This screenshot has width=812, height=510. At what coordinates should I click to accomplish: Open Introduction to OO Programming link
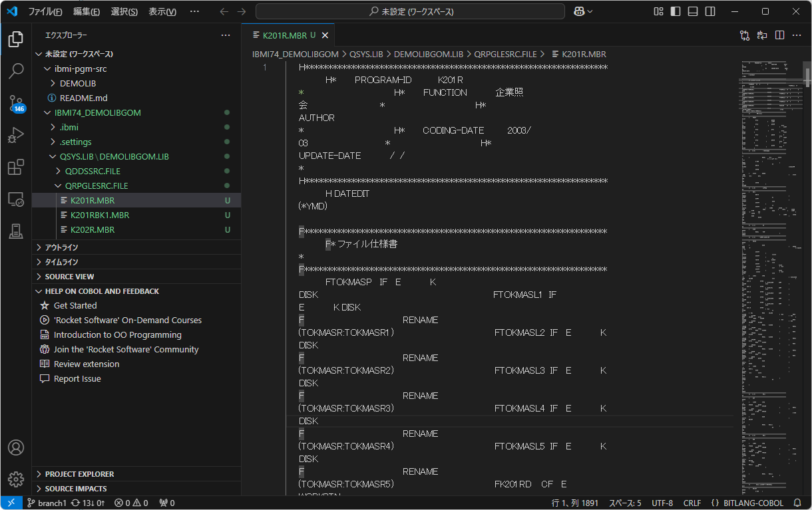pyautogui.click(x=136, y=334)
